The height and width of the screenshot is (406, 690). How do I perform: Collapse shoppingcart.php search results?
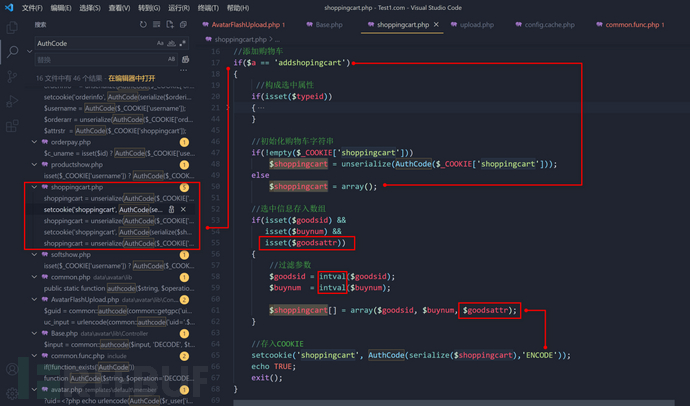34,187
